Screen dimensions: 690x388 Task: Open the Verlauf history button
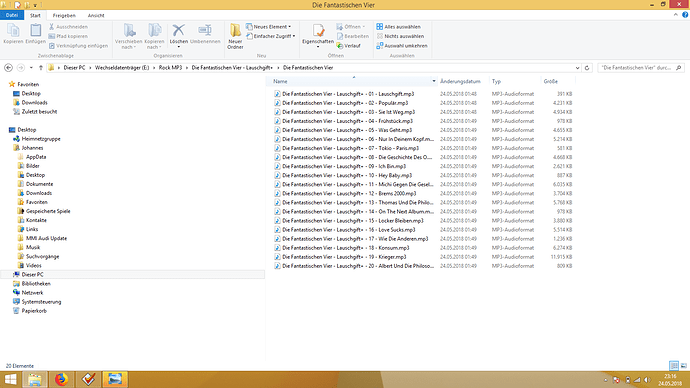(x=349, y=46)
